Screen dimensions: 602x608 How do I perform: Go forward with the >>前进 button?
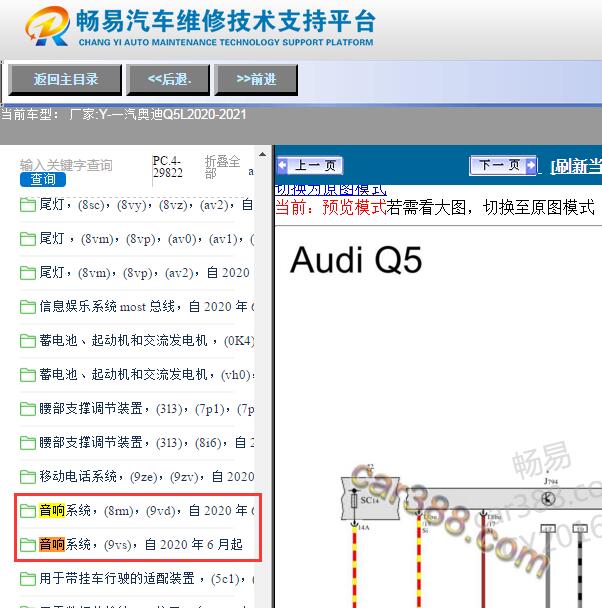[x=256, y=79]
